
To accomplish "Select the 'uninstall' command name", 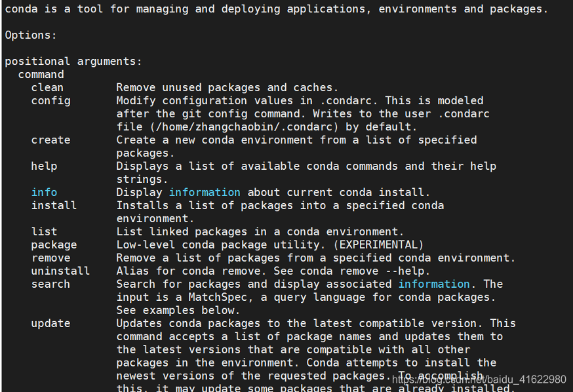I will [x=60, y=271].
